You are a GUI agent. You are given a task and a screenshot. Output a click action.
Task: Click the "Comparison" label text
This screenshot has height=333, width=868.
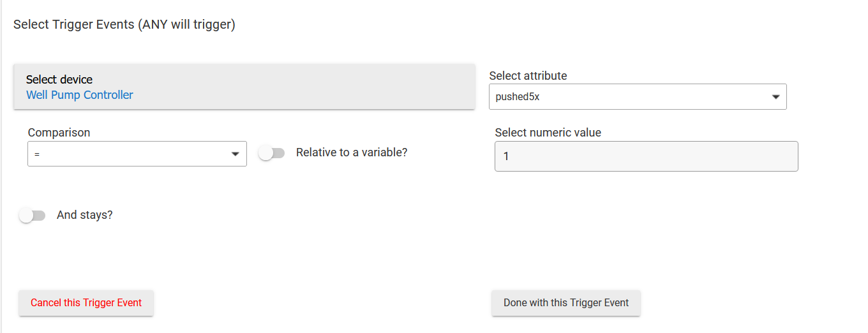point(59,133)
